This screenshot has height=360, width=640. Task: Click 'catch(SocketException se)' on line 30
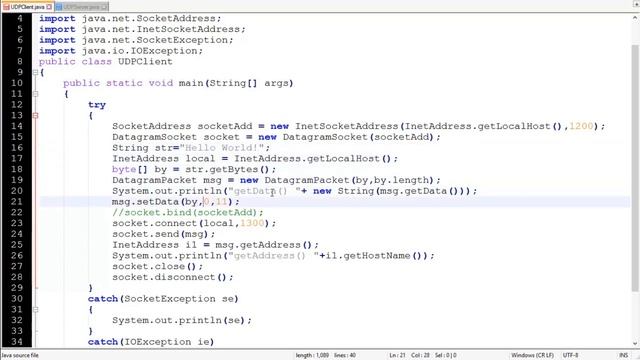tap(163, 299)
